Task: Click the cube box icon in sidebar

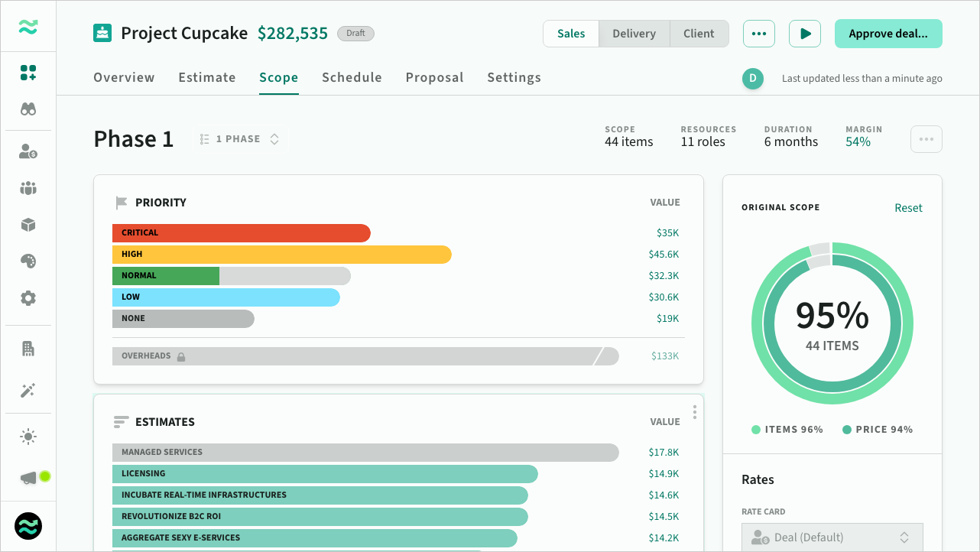Action: pos(28,225)
